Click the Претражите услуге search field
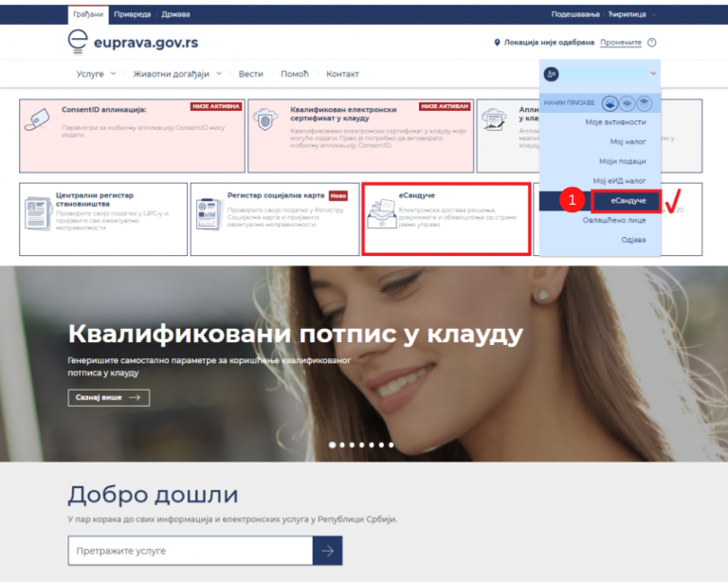This screenshot has height=582, width=728. click(x=190, y=551)
